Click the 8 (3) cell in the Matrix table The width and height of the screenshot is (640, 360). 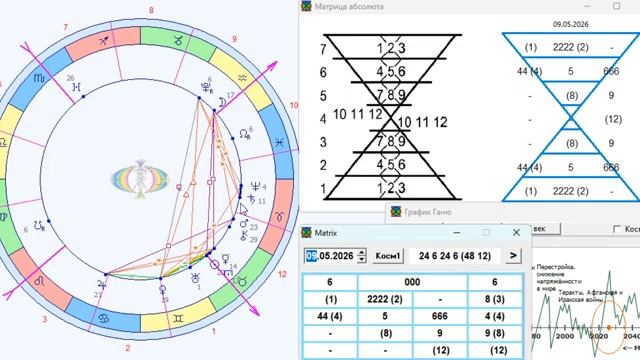click(x=494, y=299)
